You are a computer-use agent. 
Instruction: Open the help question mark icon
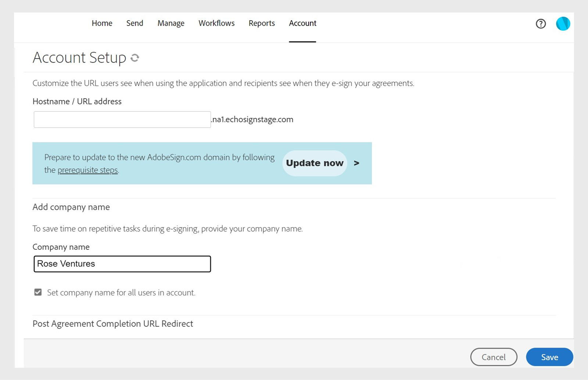pos(541,24)
